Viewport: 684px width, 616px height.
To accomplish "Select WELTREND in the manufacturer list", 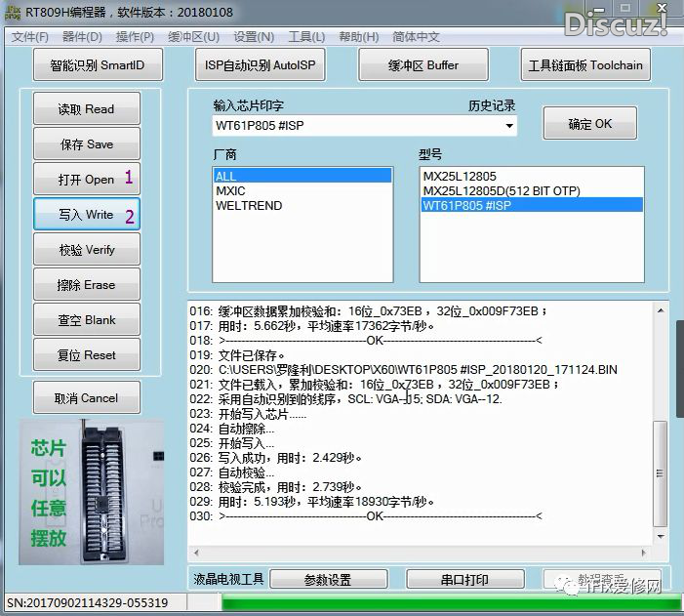I will (302, 206).
